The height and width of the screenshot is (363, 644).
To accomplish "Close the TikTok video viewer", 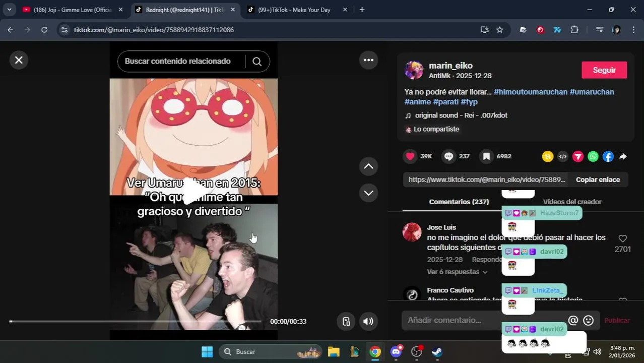I will (19, 60).
